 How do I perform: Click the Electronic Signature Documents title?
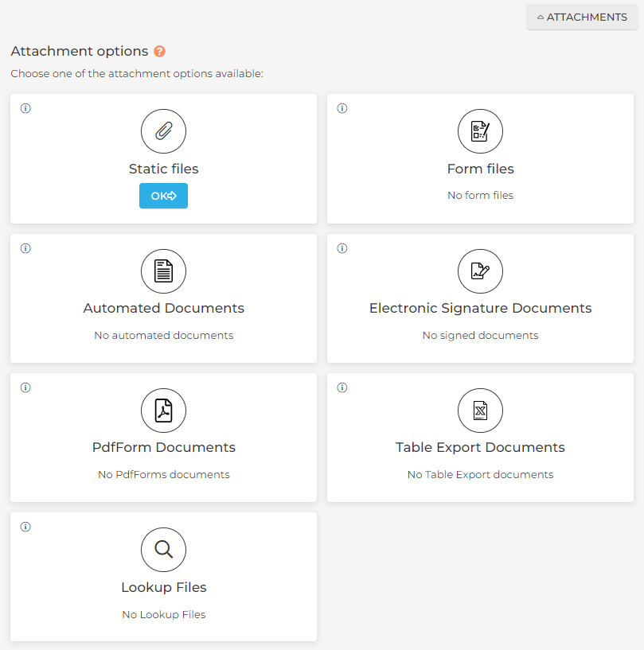click(x=480, y=308)
